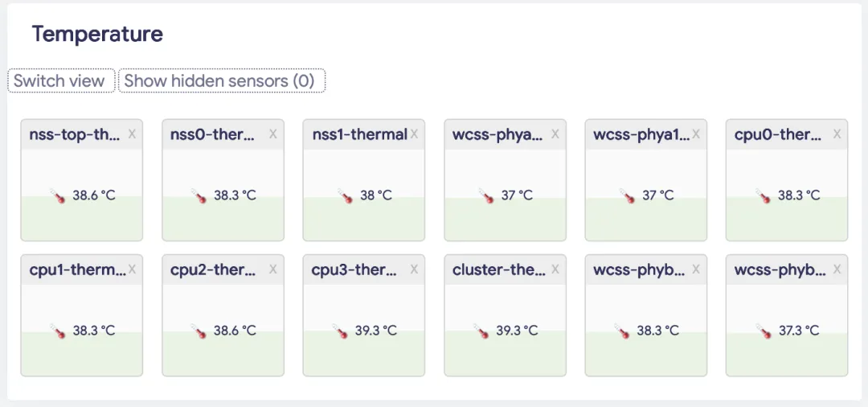The width and height of the screenshot is (868, 407).
Task: Click the Temperature section heading
Action: (97, 34)
